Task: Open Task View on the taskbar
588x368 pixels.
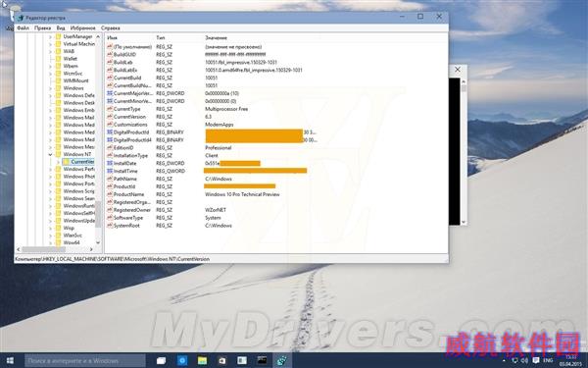Action: coord(162,361)
